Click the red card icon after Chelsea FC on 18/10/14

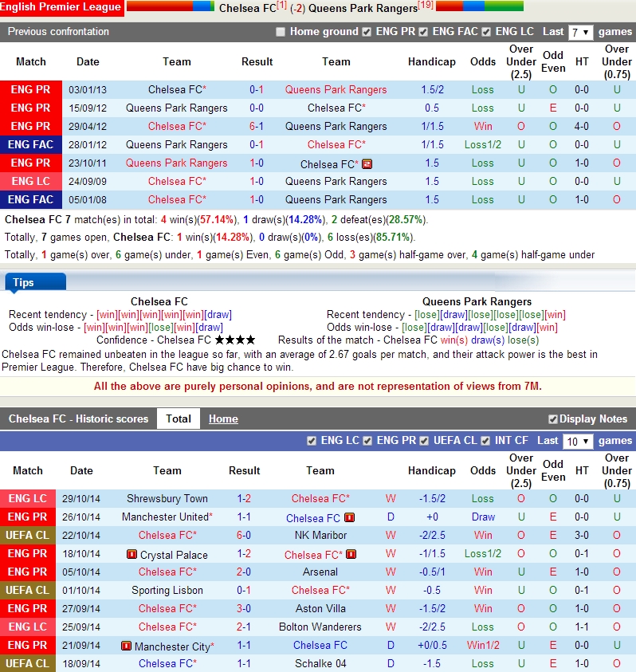pyautogui.click(x=351, y=554)
